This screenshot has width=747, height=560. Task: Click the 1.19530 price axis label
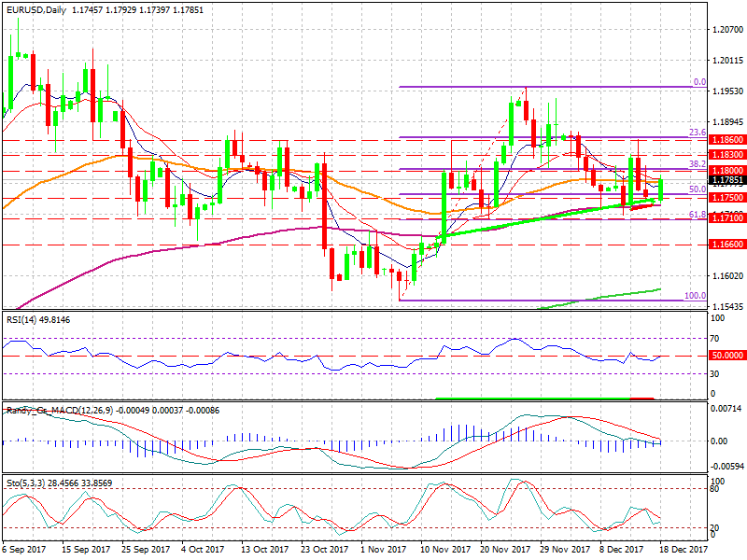click(x=727, y=91)
